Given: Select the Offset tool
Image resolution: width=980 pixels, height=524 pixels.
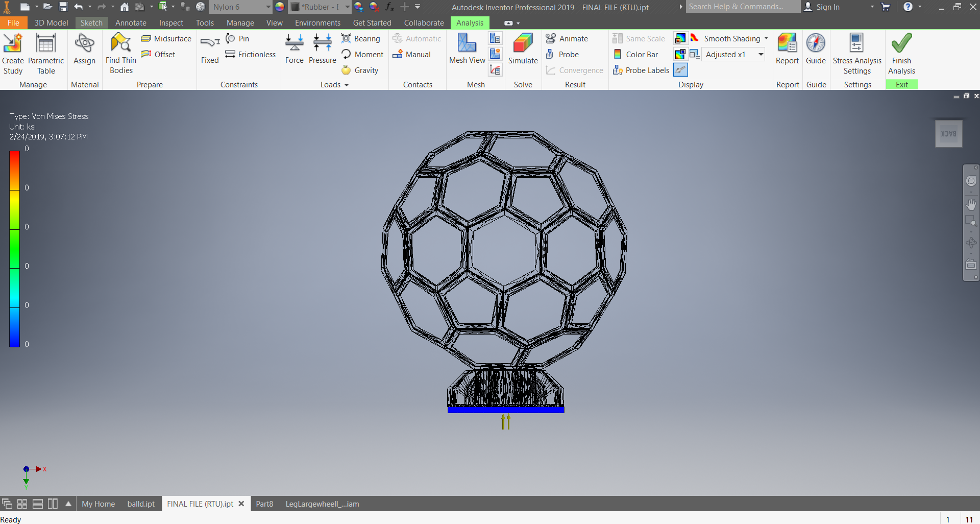Looking at the screenshot, I should click(158, 54).
